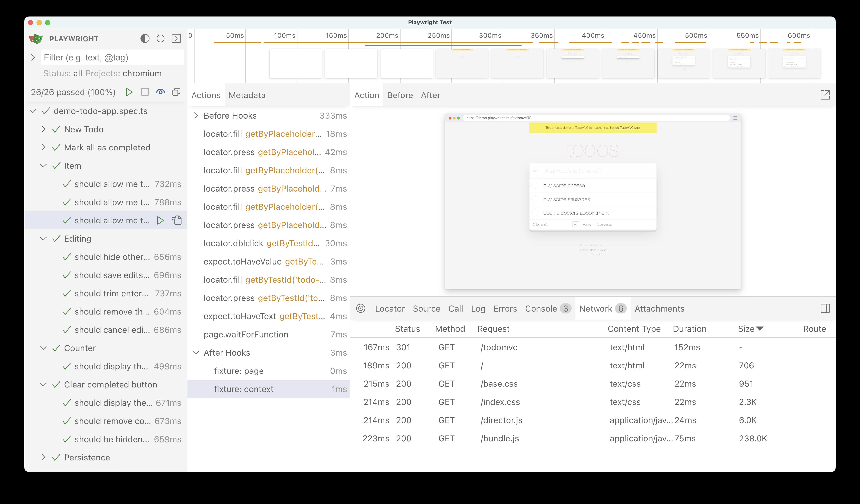Expand Mark all as completed group

tap(43, 147)
